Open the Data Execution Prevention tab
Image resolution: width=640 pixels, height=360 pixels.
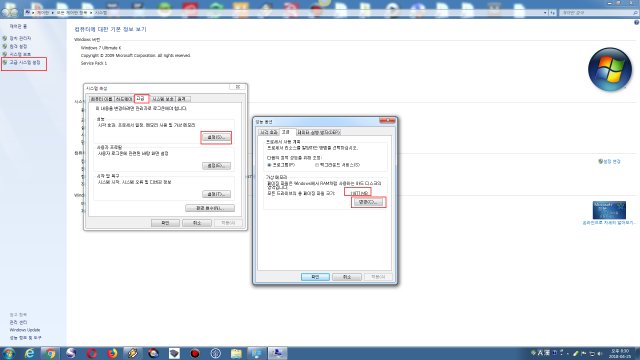[318, 132]
